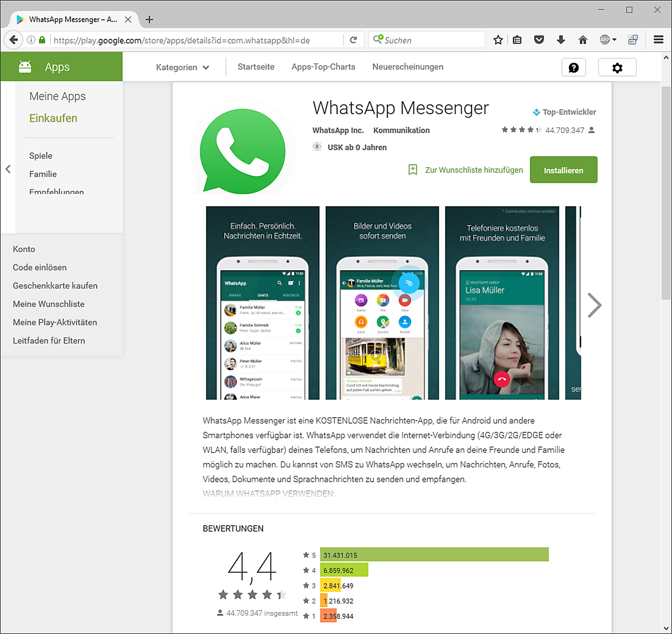Go to the browser home page icon
This screenshot has height=634, width=672.
(x=583, y=40)
